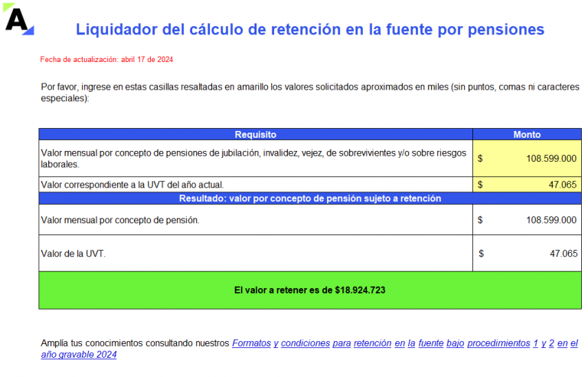Click the Requisito column header
The image size is (588, 377).
pos(256,134)
